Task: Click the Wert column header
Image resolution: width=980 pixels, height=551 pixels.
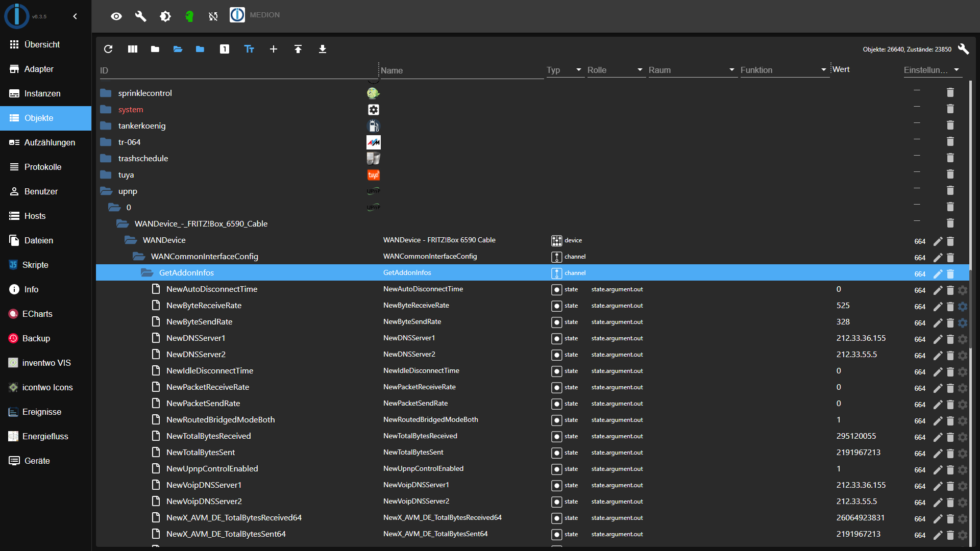Action: (x=841, y=69)
